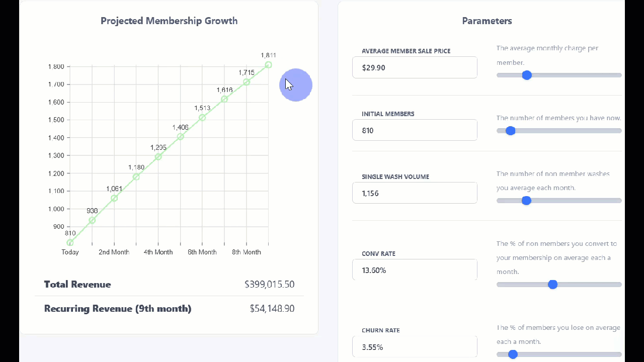Click the data point labeled 930
The image size is (644, 362).
pyautogui.click(x=92, y=220)
